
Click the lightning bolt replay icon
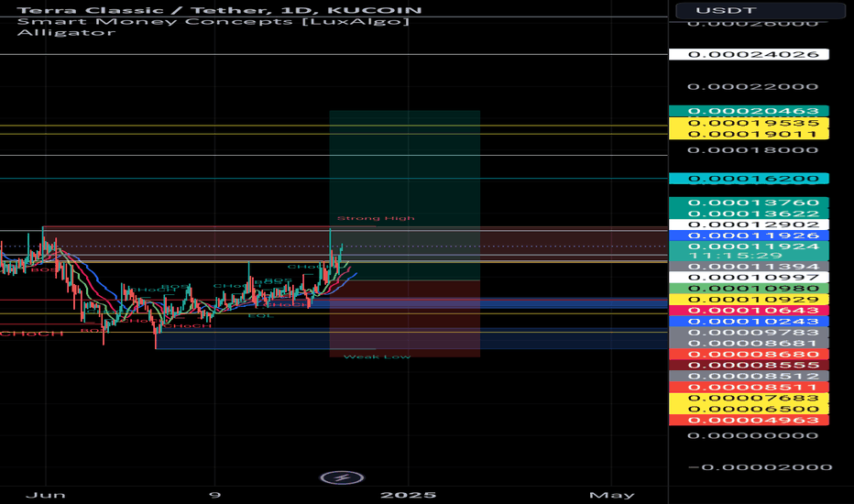342,477
